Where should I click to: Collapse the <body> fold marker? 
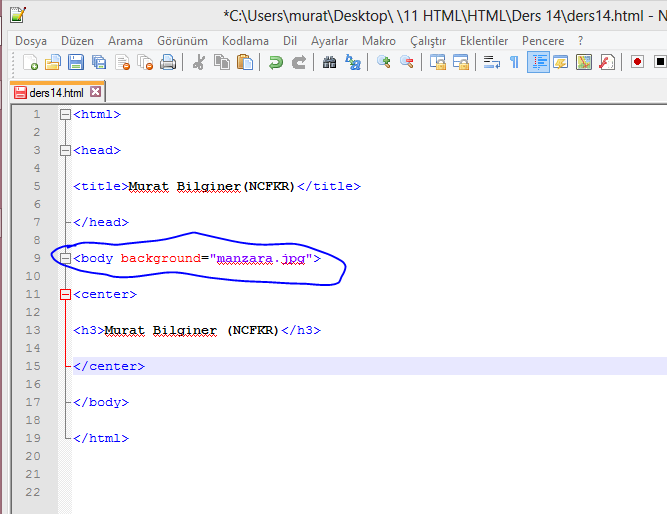65,258
